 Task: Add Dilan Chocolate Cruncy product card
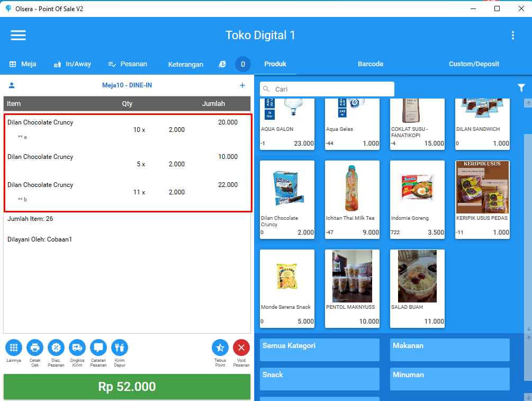pyautogui.click(x=287, y=200)
